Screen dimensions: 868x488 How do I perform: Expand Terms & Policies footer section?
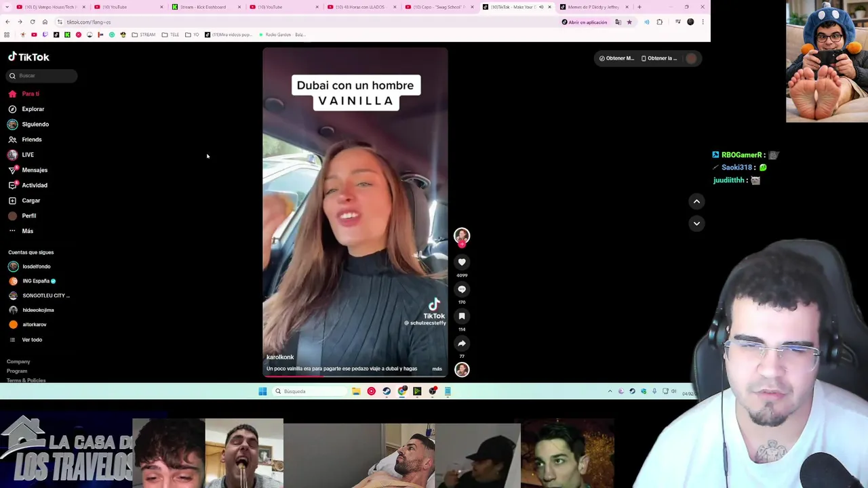point(26,380)
